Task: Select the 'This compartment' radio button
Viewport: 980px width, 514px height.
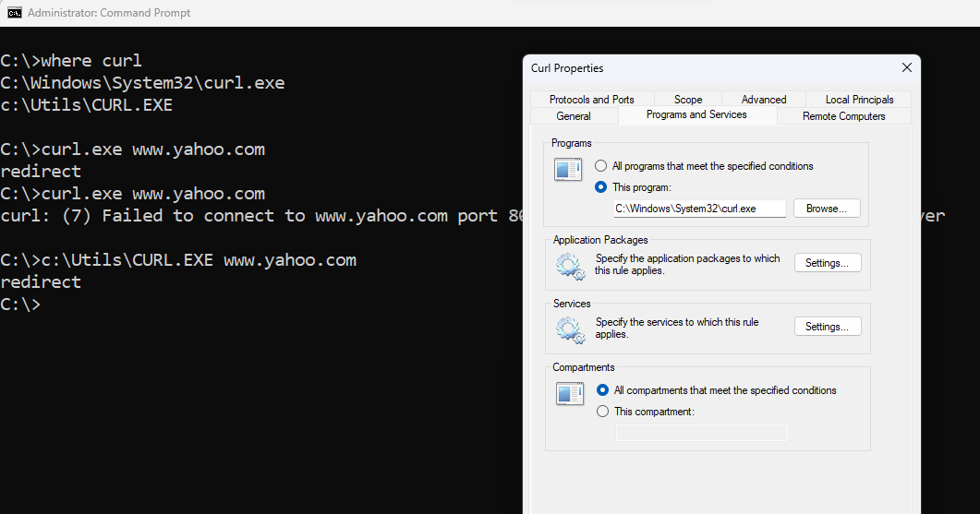Action: click(x=602, y=412)
